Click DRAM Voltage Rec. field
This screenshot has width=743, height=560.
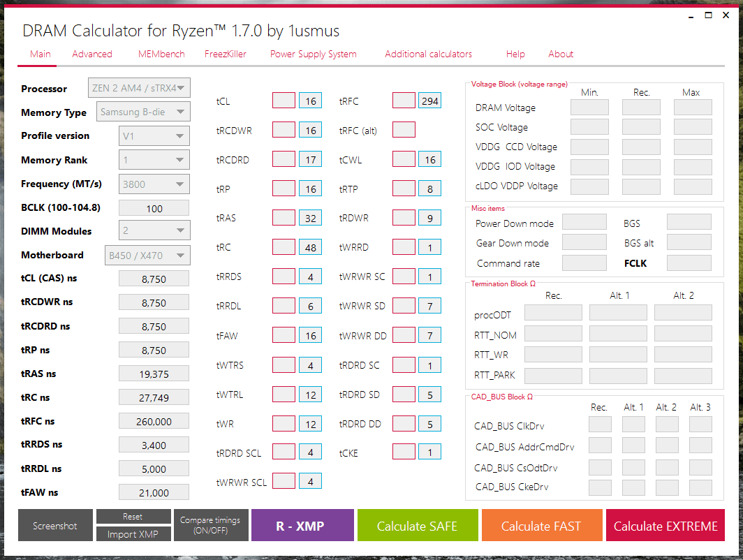(x=641, y=107)
